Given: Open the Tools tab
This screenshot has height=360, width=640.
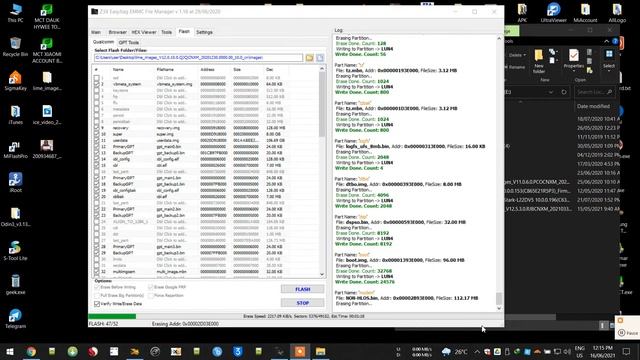Looking at the screenshot, I should pos(167,32).
